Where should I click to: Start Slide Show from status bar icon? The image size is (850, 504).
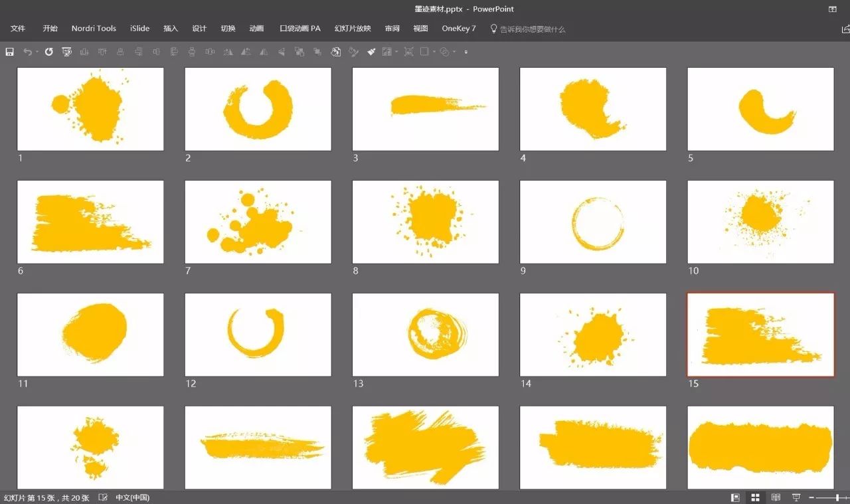(x=796, y=497)
